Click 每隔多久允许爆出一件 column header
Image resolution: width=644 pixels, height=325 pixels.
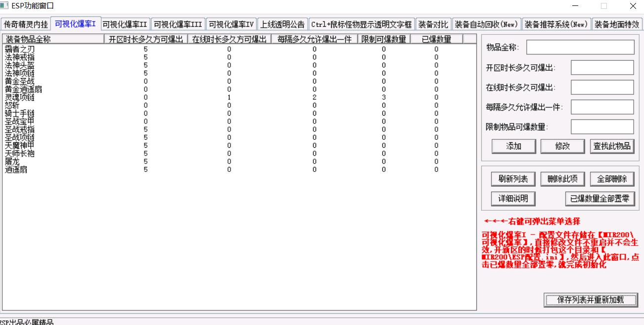[x=315, y=39]
